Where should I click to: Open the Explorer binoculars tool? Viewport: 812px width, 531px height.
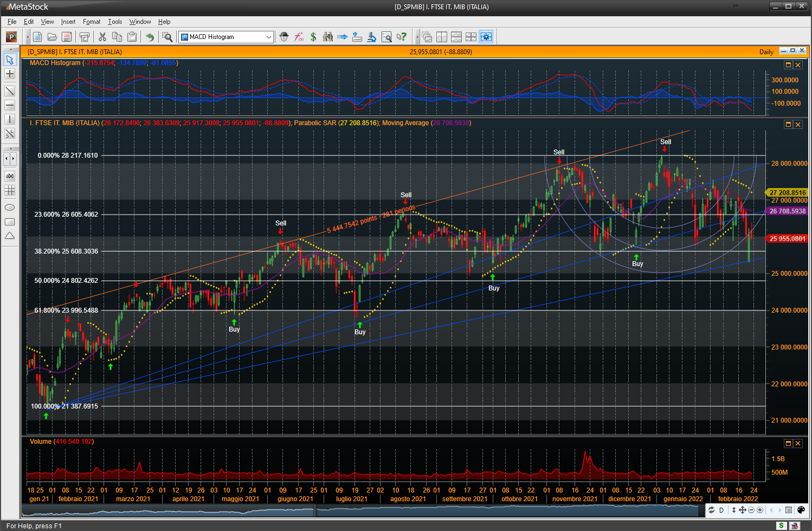tap(328, 37)
